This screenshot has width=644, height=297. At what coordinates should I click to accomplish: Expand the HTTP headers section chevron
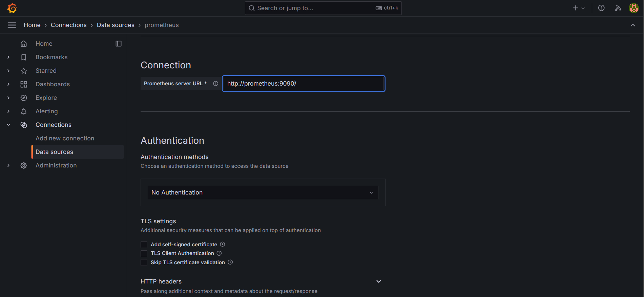tap(379, 281)
